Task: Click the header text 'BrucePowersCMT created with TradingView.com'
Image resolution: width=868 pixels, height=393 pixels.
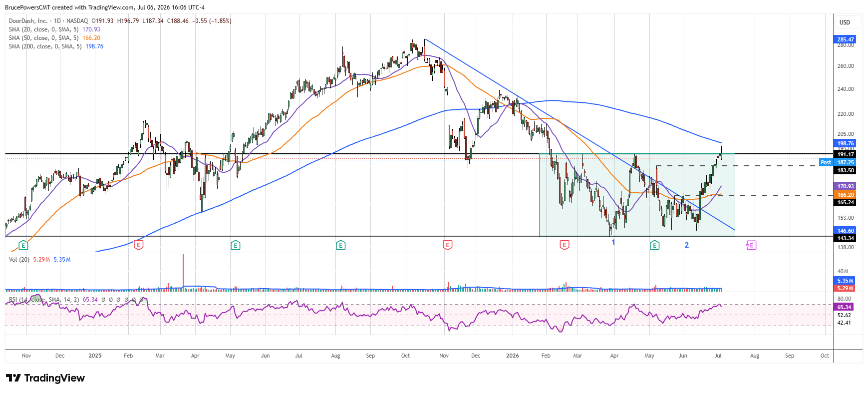Action: (69, 7)
